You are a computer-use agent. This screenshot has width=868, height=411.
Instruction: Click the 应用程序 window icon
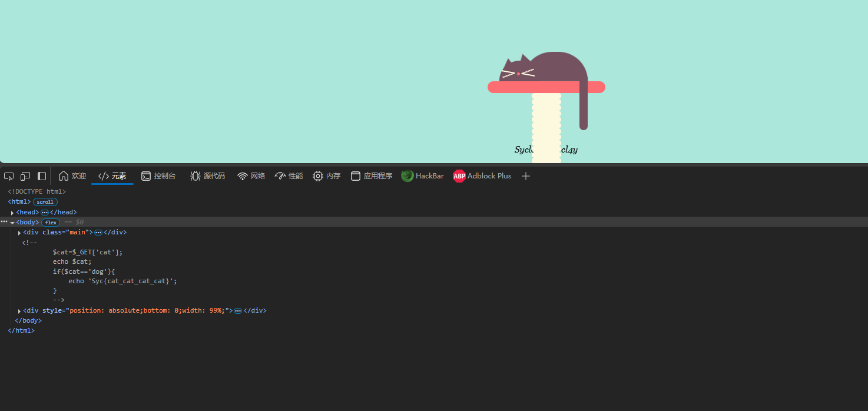[x=356, y=176]
